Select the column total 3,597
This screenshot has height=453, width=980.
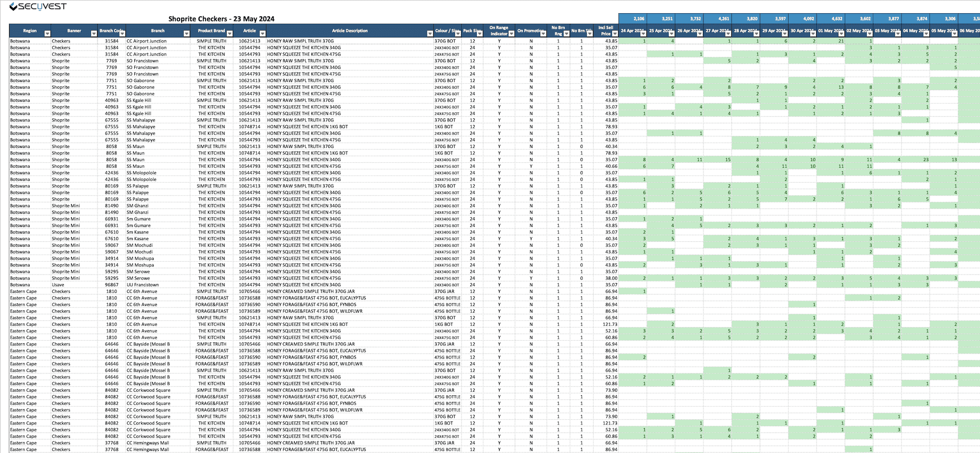click(x=780, y=19)
